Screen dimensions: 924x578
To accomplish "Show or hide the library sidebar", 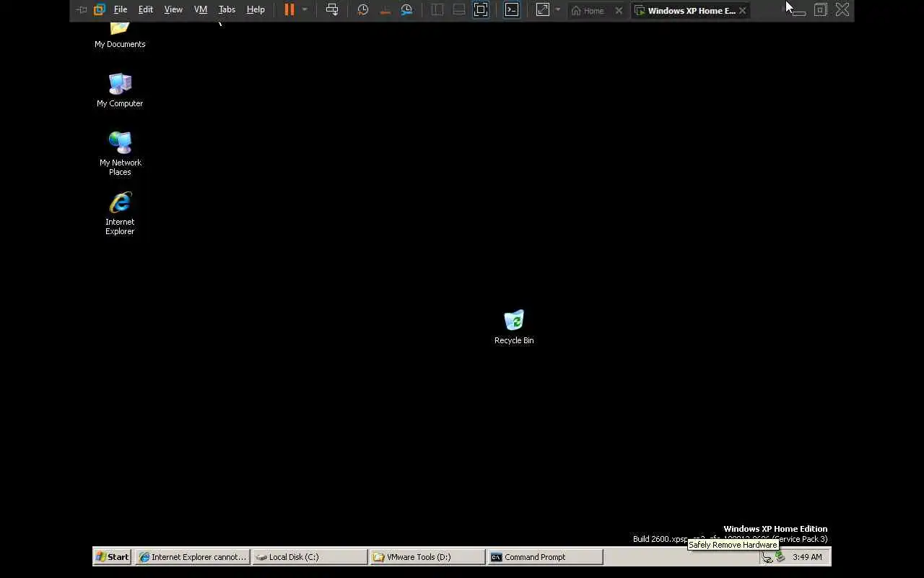I will tap(437, 10).
